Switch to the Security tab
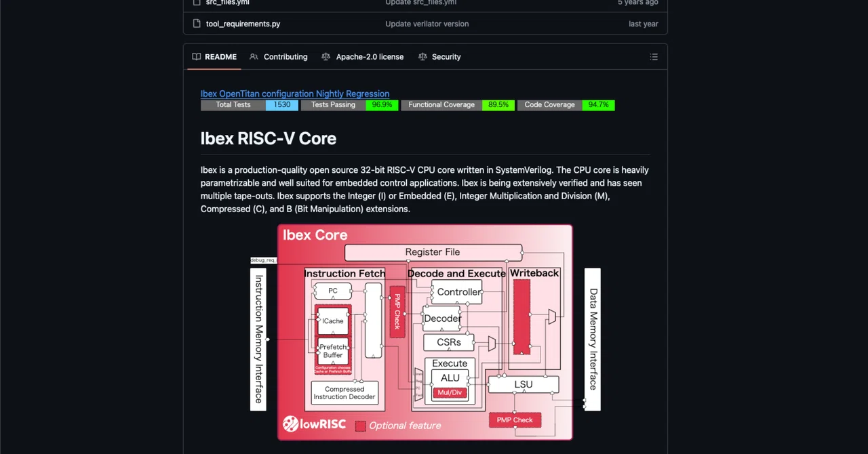Viewport: 868px width, 454px height. pyautogui.click(x=439, y=57)
